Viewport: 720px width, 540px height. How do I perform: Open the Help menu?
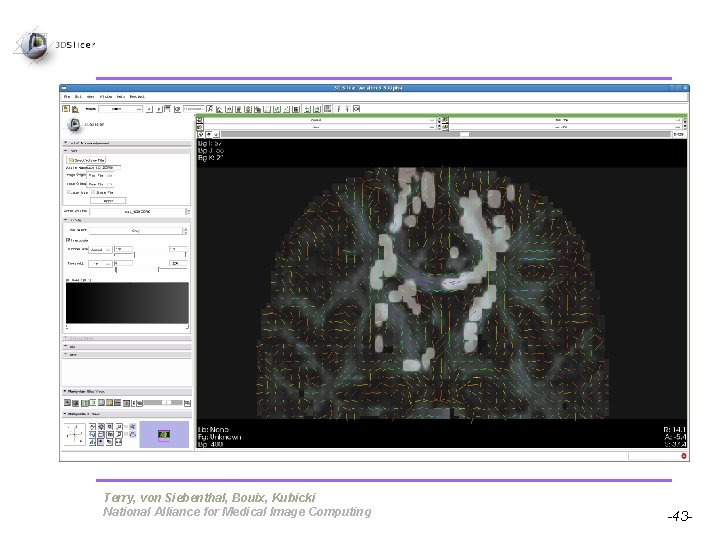(121, 97)
